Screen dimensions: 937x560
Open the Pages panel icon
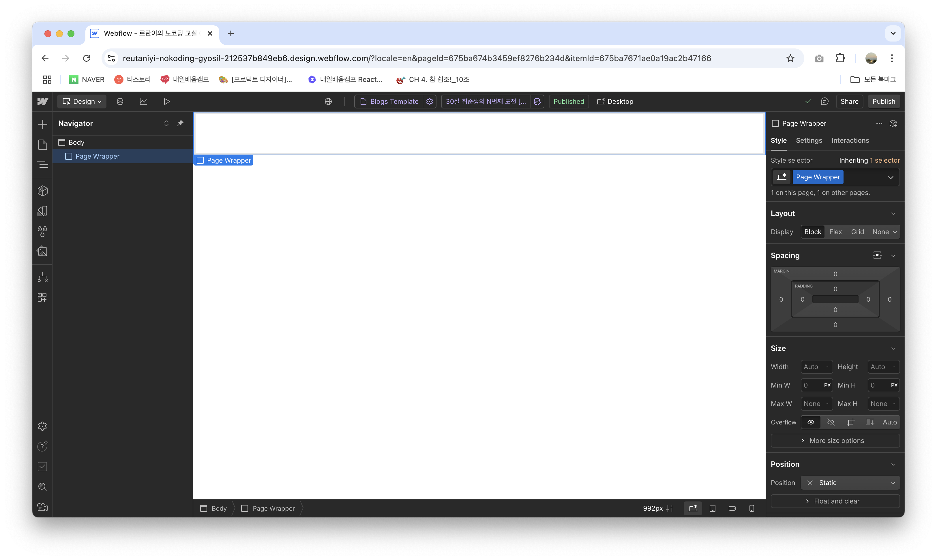(43, 144)
